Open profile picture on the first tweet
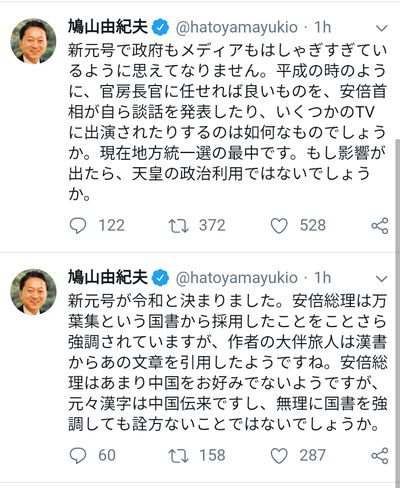 [33, 41]
